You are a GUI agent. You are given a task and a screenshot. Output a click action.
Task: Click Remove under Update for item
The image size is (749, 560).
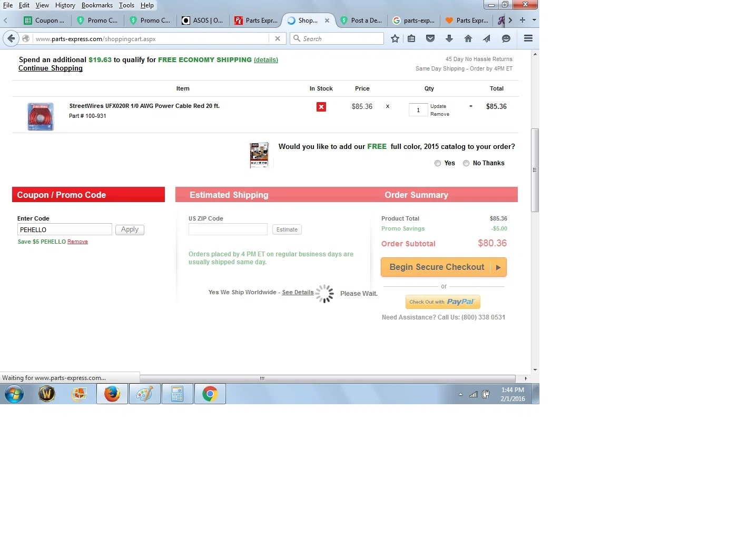440,114
